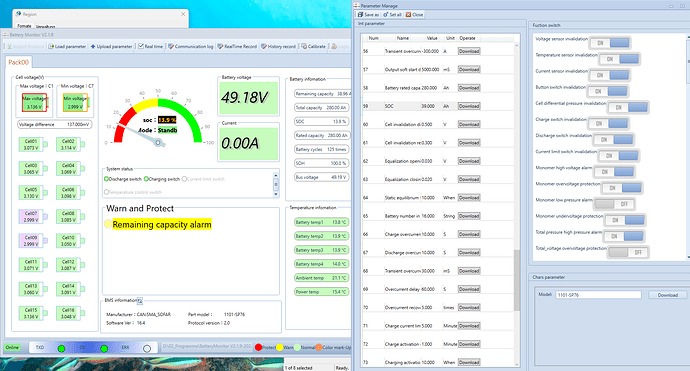
Task: Toggle Total_voltage overvoltage protection switch
Action: point(628,252)
